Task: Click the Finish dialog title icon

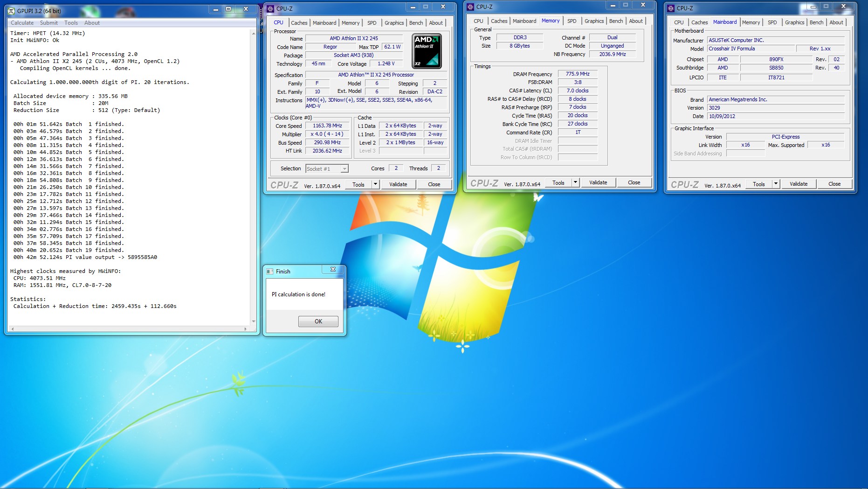Action: pyautogui.click(x=270, y=271)
